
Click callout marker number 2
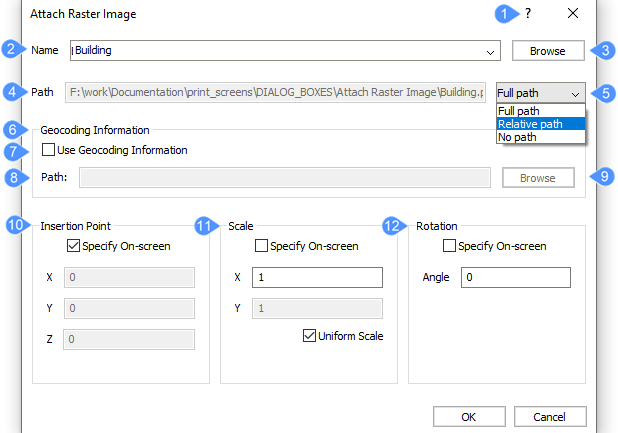coord(10,49)
